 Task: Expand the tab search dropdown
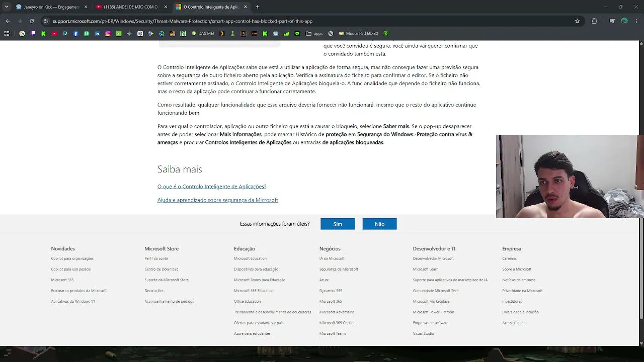pyautogui.click(x=7, y=7)
